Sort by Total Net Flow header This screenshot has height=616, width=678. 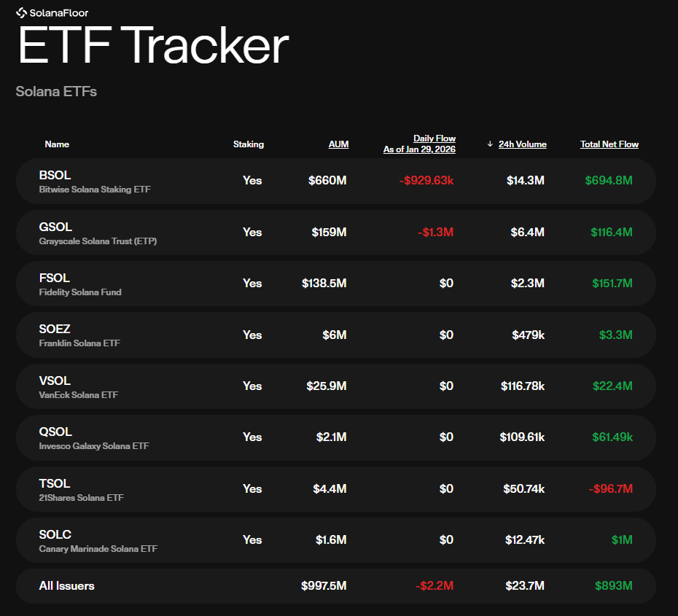[x=609, y=144]
